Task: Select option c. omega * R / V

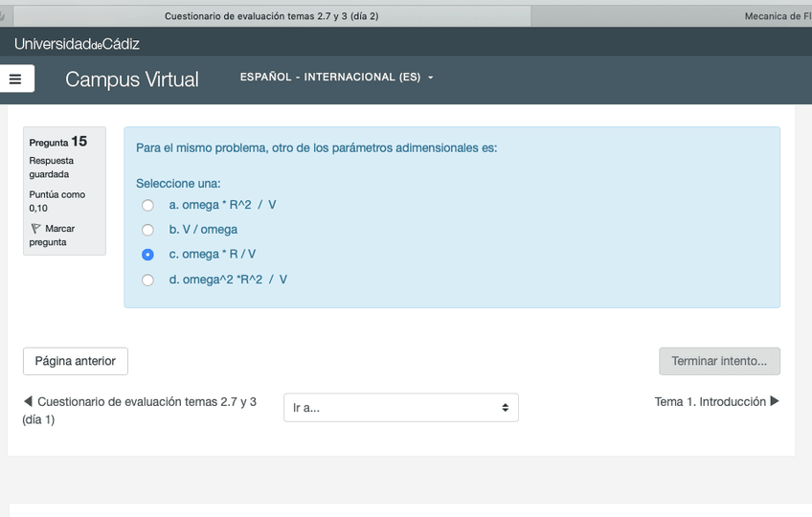Action: [147, 255]
